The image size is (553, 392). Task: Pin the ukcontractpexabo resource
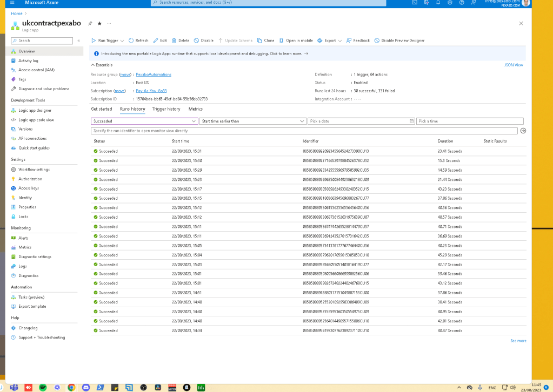[90, 23]
